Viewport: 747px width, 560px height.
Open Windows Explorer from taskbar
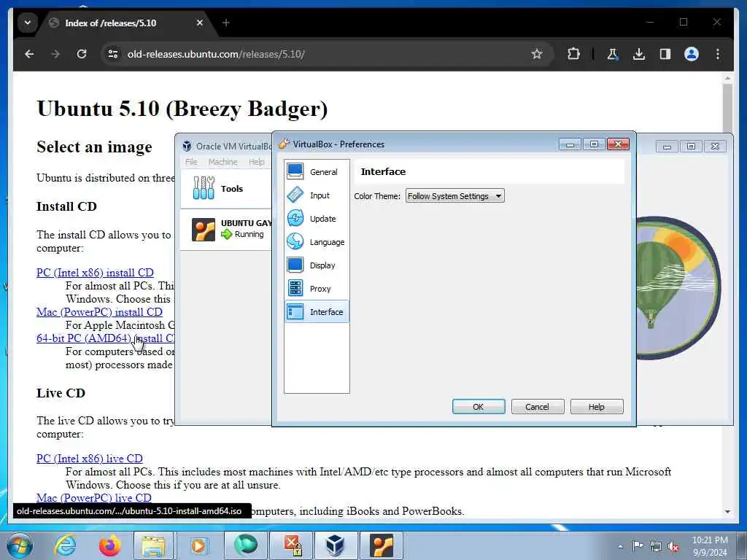tap(153, 545)
